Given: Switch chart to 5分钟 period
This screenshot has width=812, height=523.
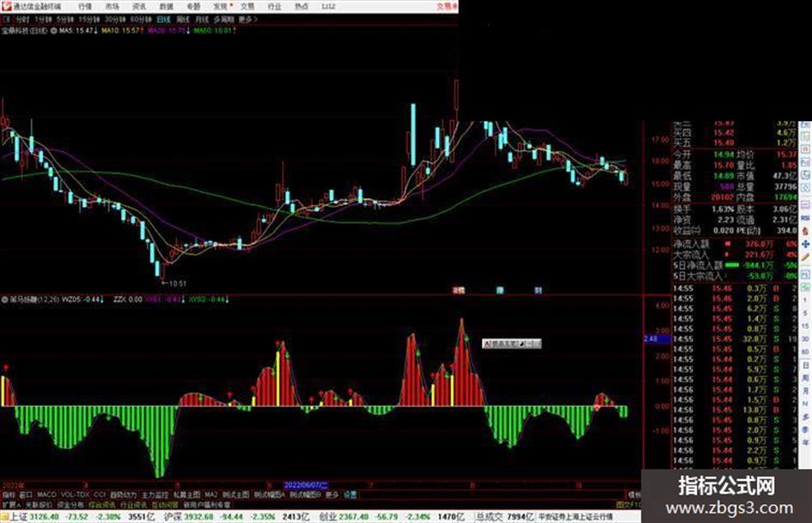Looking at the screenshot, I should tap(65, 19).
